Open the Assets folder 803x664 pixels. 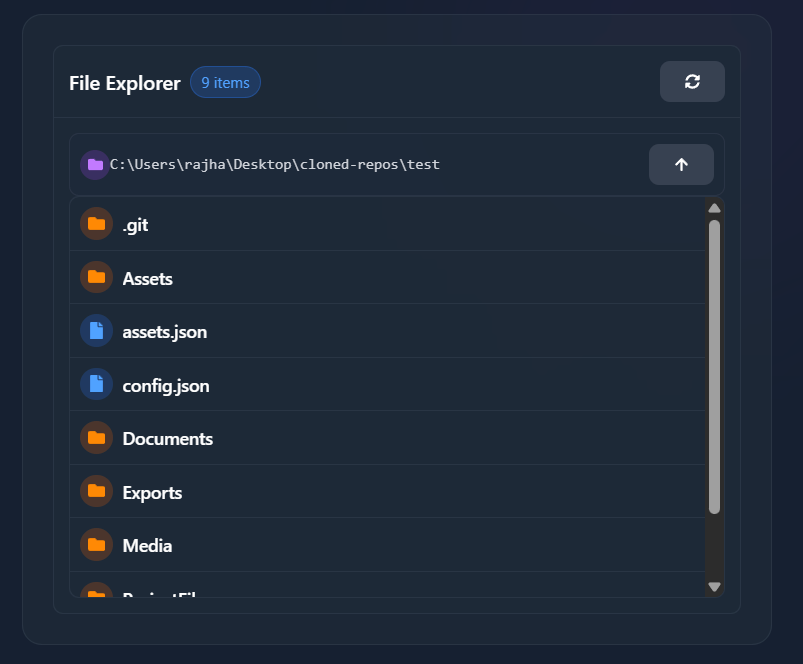coord(147,278)
